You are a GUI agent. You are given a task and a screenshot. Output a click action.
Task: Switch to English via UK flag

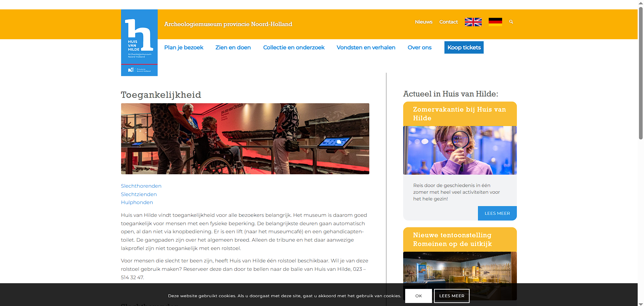coord(473,22)
